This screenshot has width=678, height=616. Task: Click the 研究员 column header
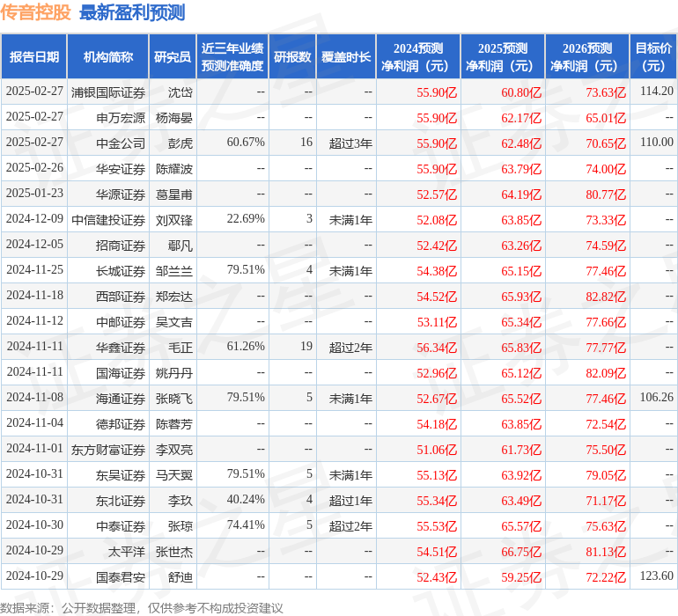click(173, 57)
